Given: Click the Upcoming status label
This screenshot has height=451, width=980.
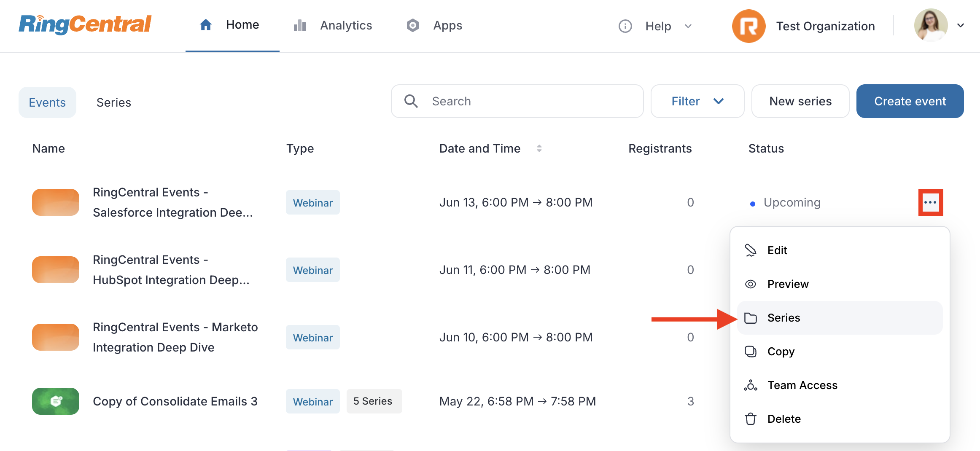Looking at the screenshot, I should [792, 202].
